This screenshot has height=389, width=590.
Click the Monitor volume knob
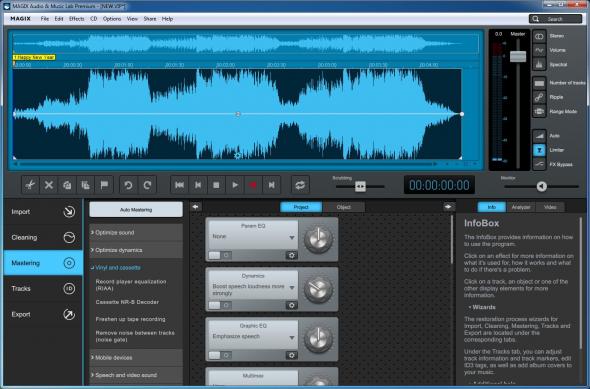(541, 186)
